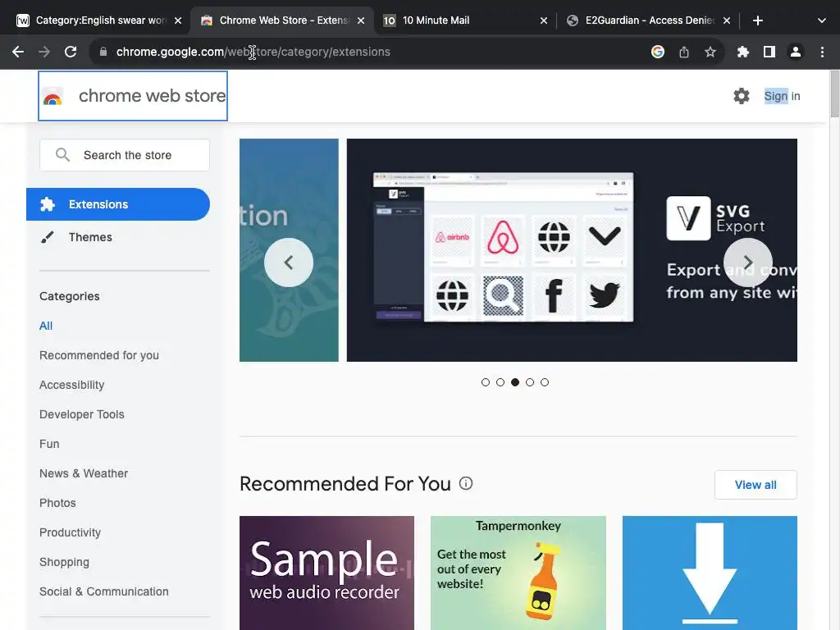The width and height of the screenshot is (840, 630).
Task: Reload the Chrome Web Store page
Action: [71, 52]
